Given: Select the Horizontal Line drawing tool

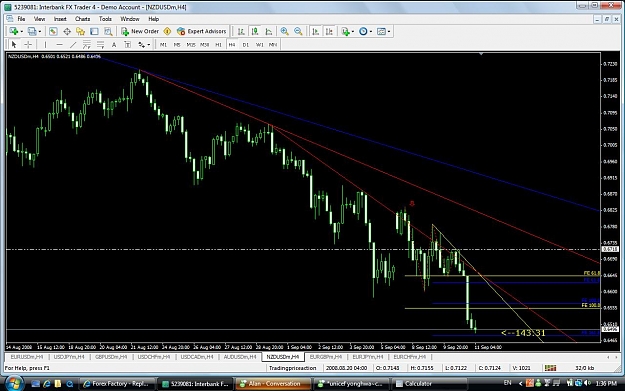Looking at the screenshot, I should (x=59, y=45).
